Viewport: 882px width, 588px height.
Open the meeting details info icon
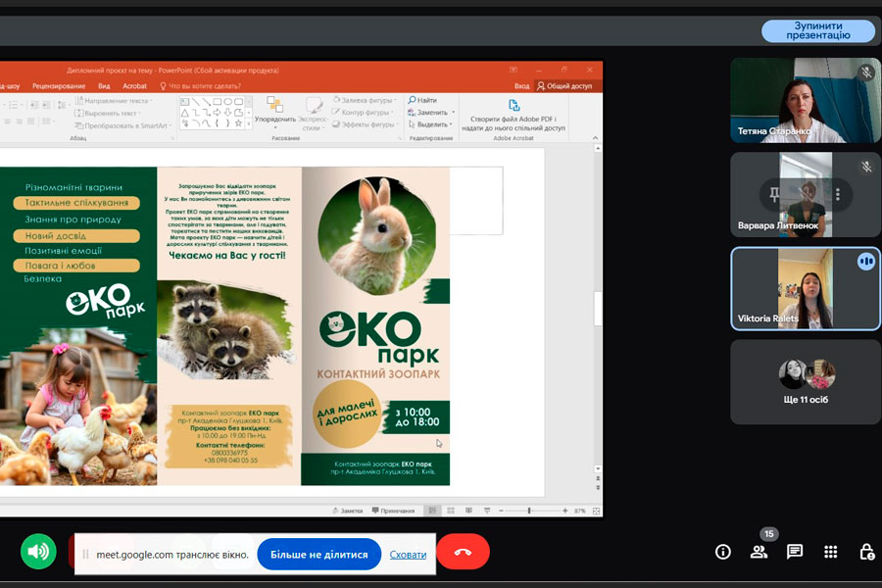tap(723, 552)
